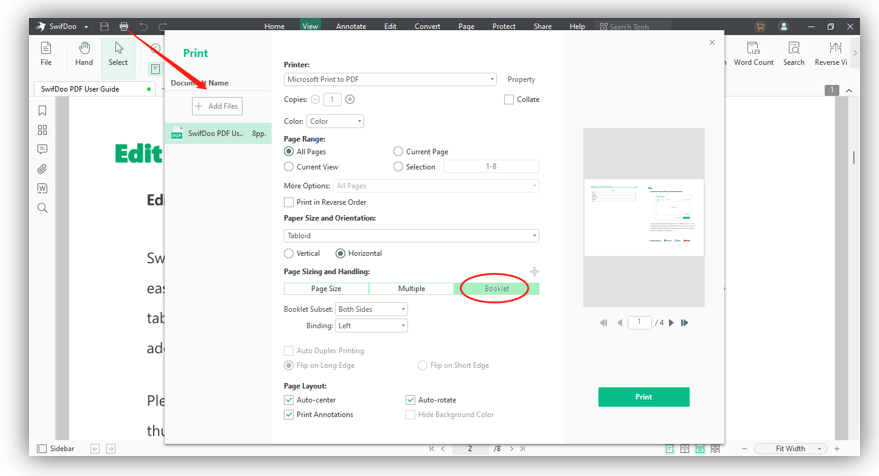This screenshot has width=879, height=476.
Task: Select the Hand tool
Action: (x=84, y=54)
